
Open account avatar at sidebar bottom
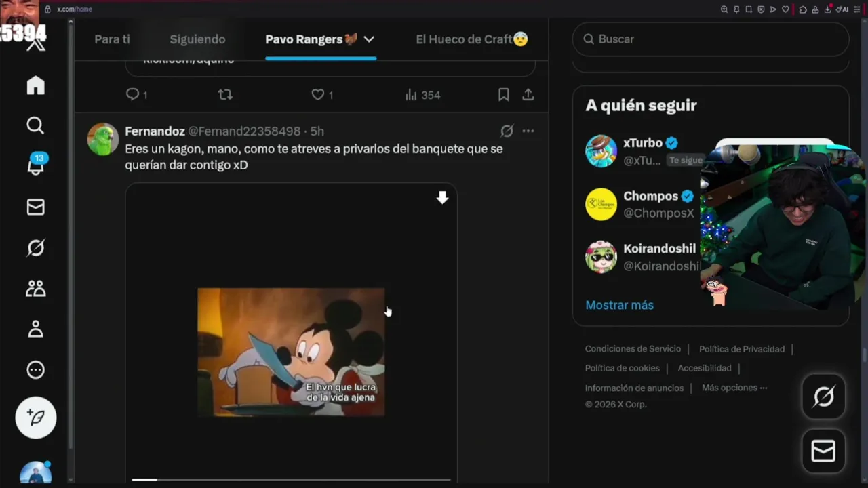click(36, 472)
